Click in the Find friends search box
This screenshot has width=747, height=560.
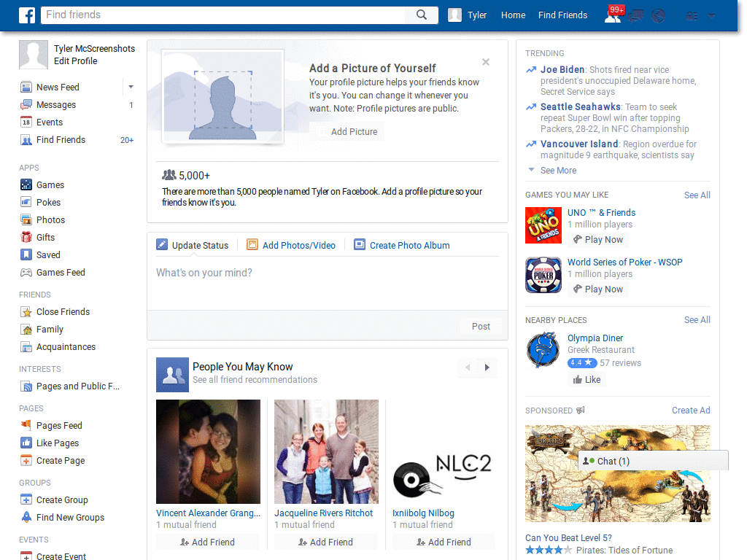point(223,15)
